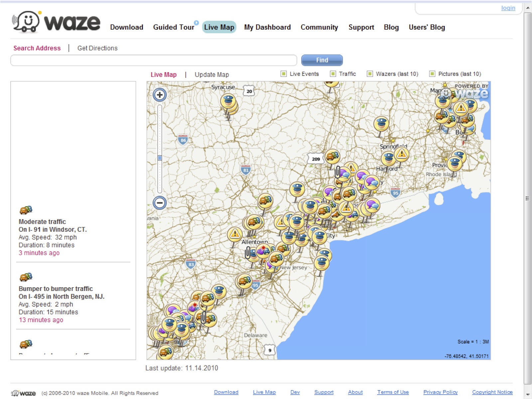The image size is (532, 399).
Task: Click the map zoom in plus button
Action: click(160, 95)
